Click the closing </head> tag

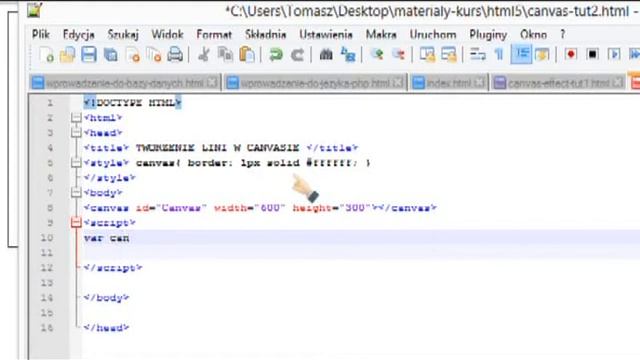click(x=106, y=328)
